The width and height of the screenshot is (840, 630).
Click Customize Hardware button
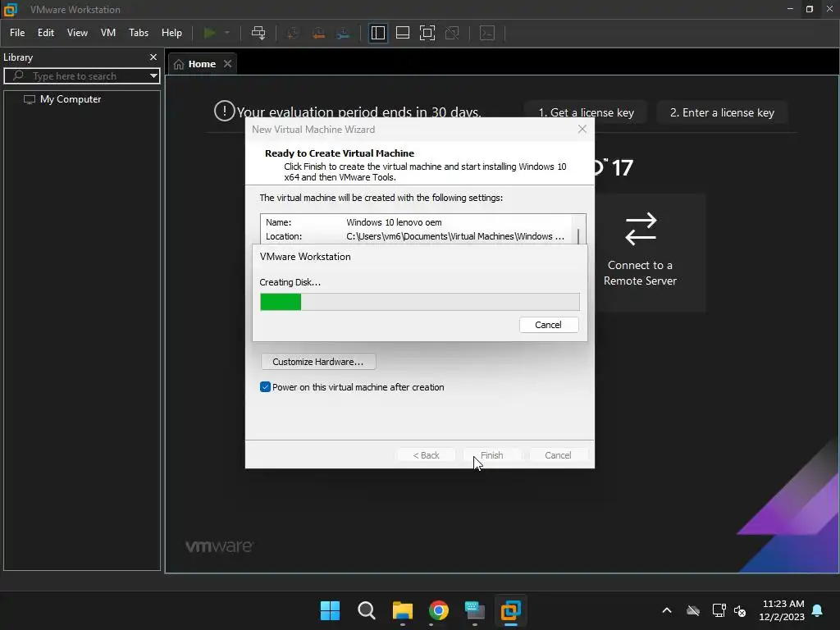click(x=318, y=362)
